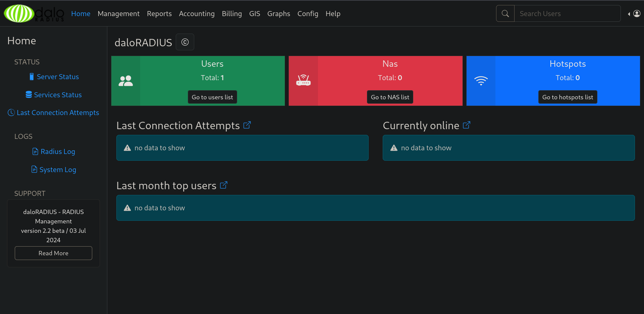Click the Last month top users heading

tap(166, 186)
